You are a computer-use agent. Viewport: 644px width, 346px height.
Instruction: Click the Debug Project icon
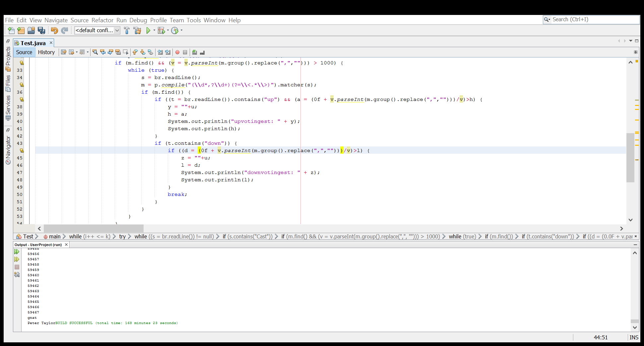[161, 31]
